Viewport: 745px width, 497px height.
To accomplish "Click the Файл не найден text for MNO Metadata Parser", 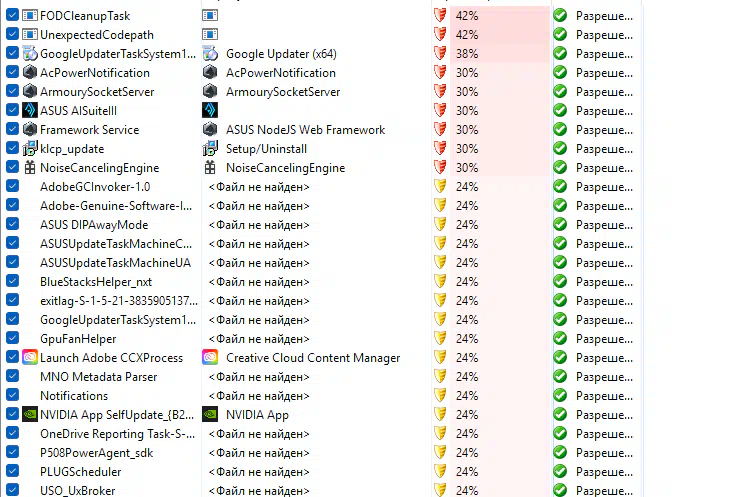I will point(259,377).
